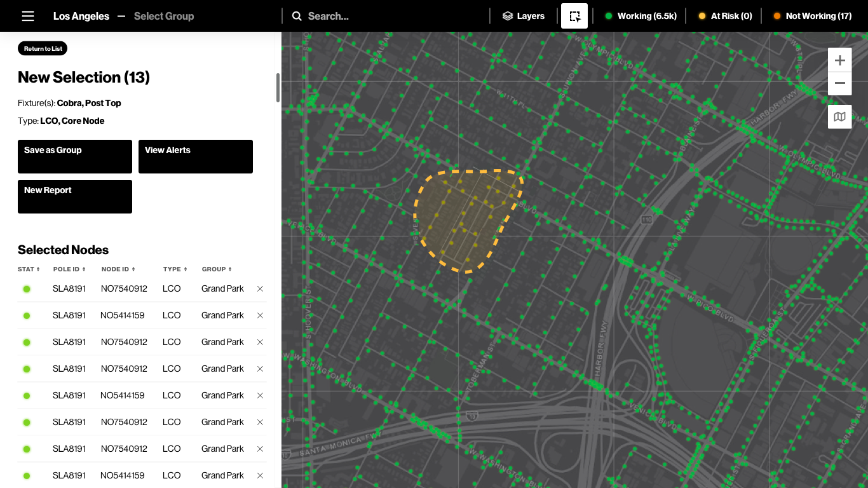The width and height of the screenshot is (868, 488).
Task: Remove the first node from Selected Nodes
Action: 260,288
